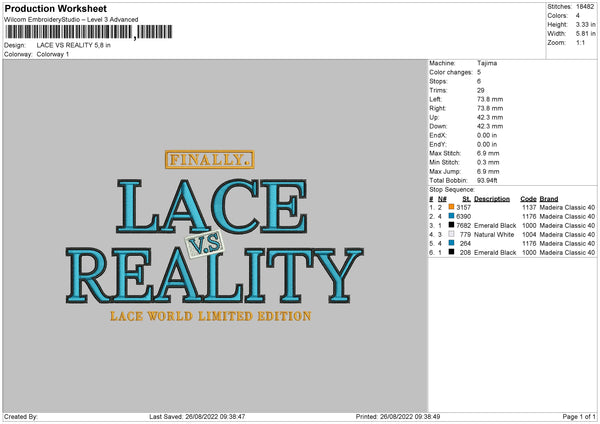Click the REALITY lettering in the design
The width and height of the screenshot is (600, 424).
click(x=215, y=276)
